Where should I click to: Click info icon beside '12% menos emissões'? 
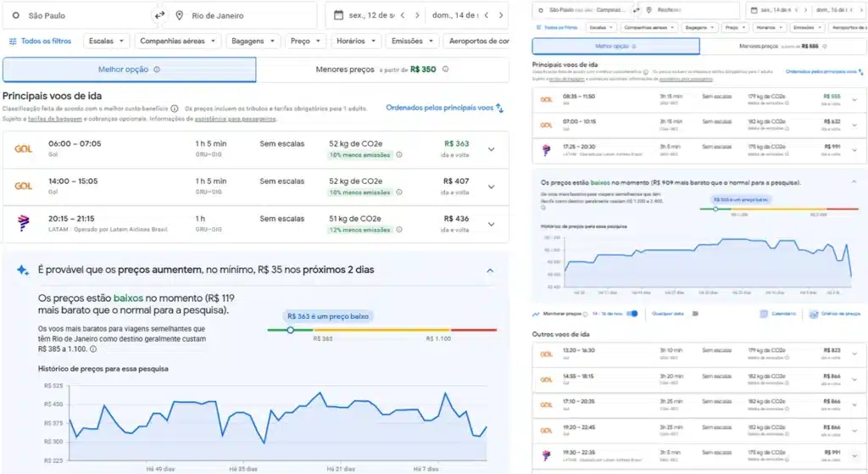click(x=399, y=229)
